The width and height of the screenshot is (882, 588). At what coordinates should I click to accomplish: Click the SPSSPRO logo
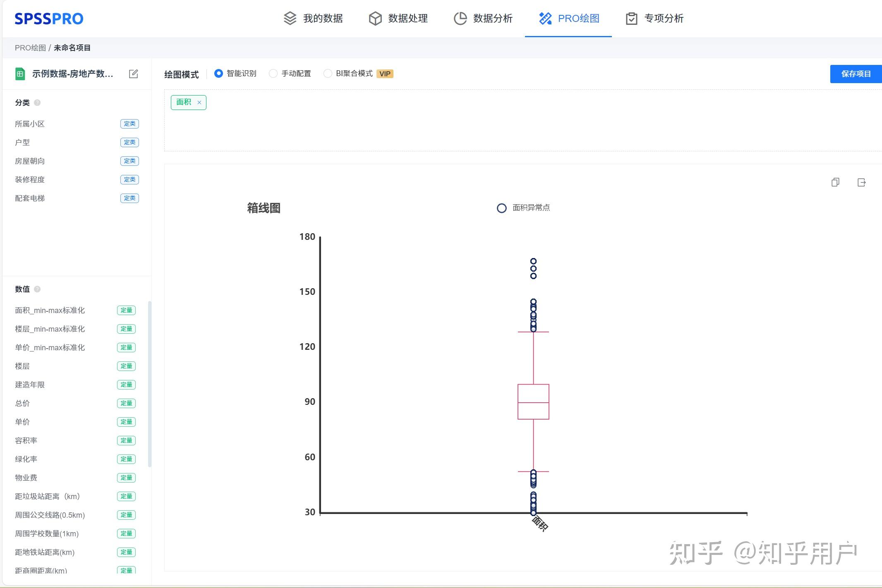pyautogui.click(x=49, y=19)
